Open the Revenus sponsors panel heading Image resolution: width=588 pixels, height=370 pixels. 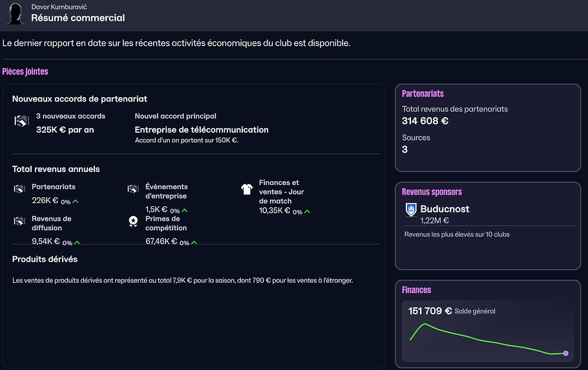point(432,192)
